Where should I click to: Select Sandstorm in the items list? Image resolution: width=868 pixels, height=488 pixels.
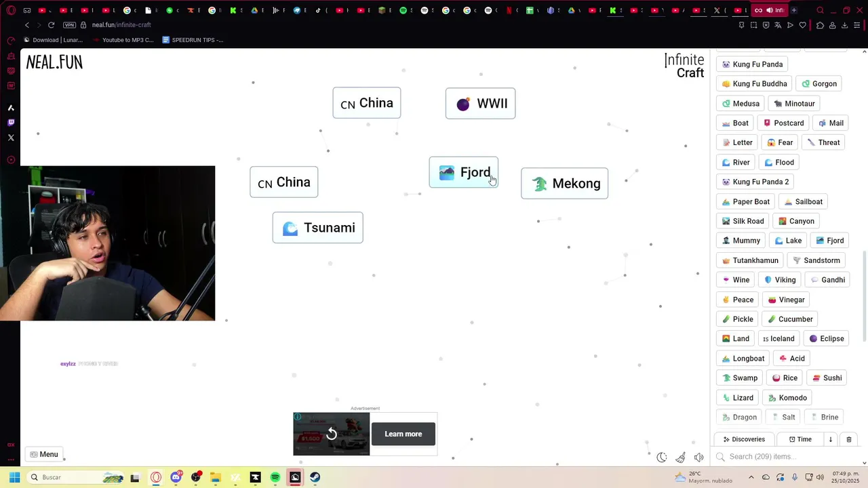[816, 260]
